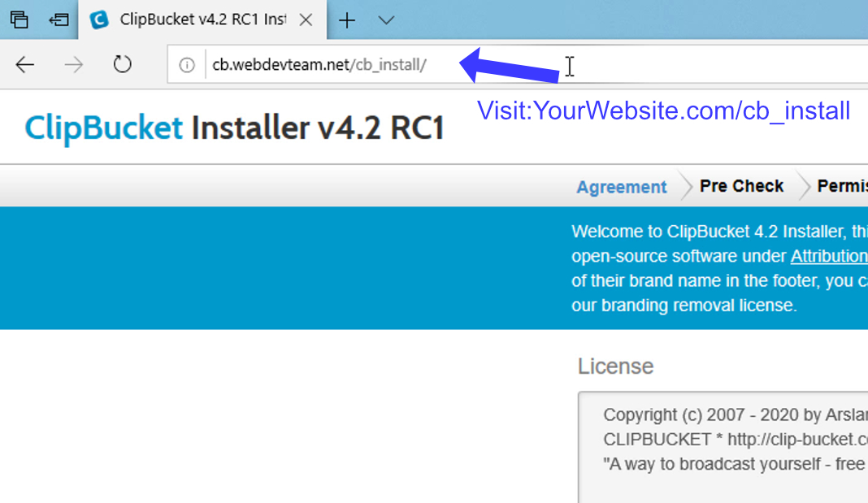868x503 pixels.
Task: Click the Copyright (c) 2007 - 2020 line
Action: pos(736,414)
